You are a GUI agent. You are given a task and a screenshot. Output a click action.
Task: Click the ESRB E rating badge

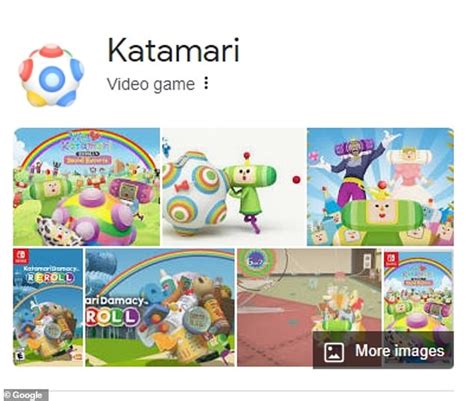tap(20, 355)
